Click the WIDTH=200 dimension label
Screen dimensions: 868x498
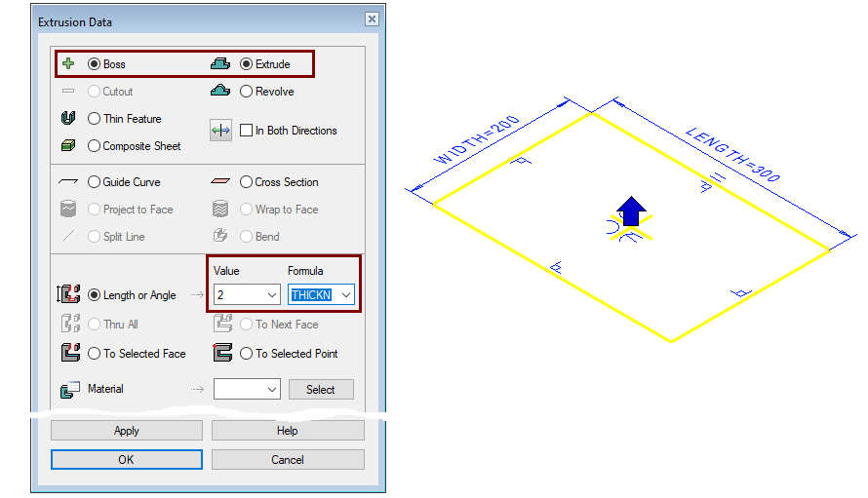(x=477, y=140)
